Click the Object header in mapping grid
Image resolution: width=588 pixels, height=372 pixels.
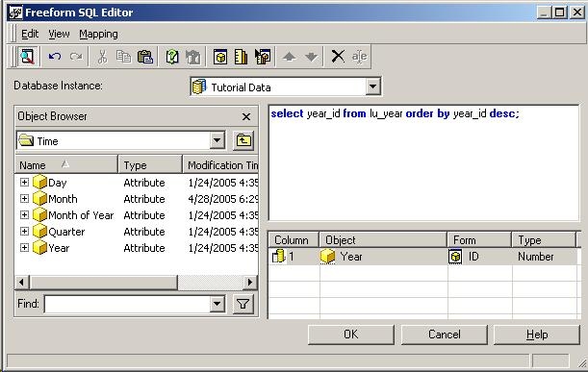click(383, 239)
